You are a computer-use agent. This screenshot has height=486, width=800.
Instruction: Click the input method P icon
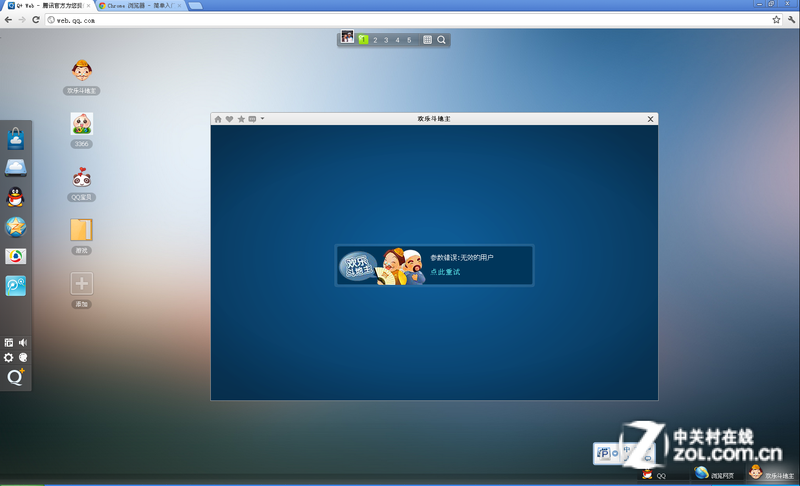(x=604, y=453)
